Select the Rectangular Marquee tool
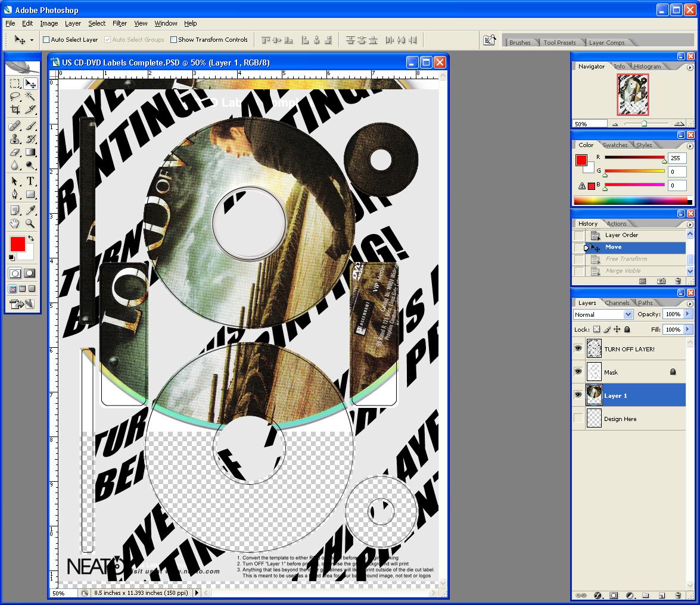Screen dimensions: 700x605 click(x=15, y=83)
